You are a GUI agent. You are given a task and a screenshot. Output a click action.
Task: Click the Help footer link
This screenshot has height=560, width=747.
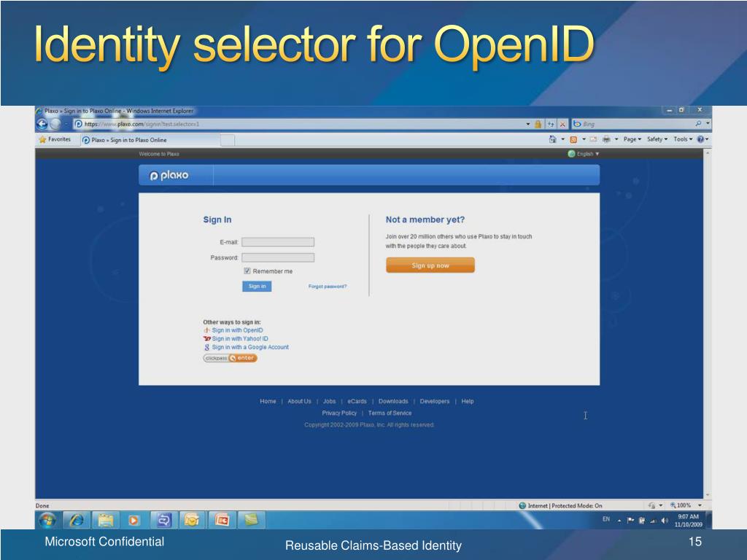[x=468, y=402]
